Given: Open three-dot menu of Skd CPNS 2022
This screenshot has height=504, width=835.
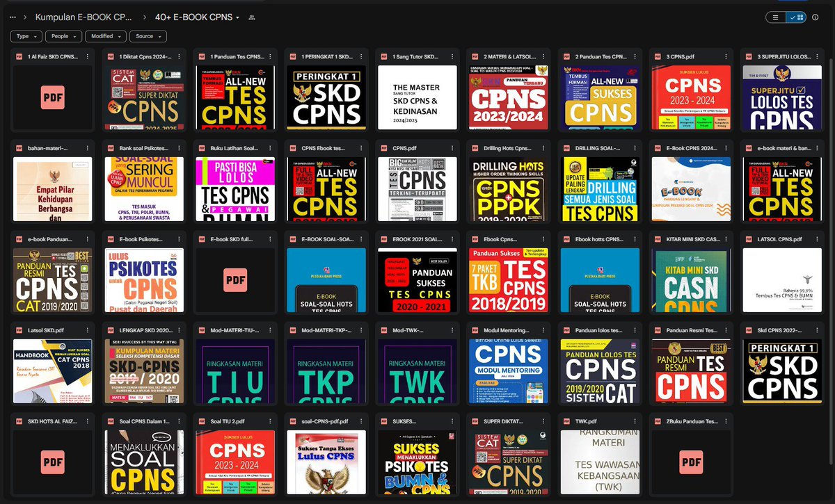Looking at the screenshot, I should (816, 330).
